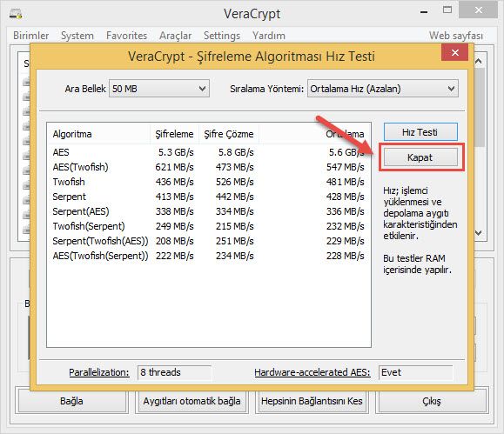Viewport: 504px width, 434px height.
Task: Open the Ara Bellek buffer size dropdown
Action: point(159,89)
